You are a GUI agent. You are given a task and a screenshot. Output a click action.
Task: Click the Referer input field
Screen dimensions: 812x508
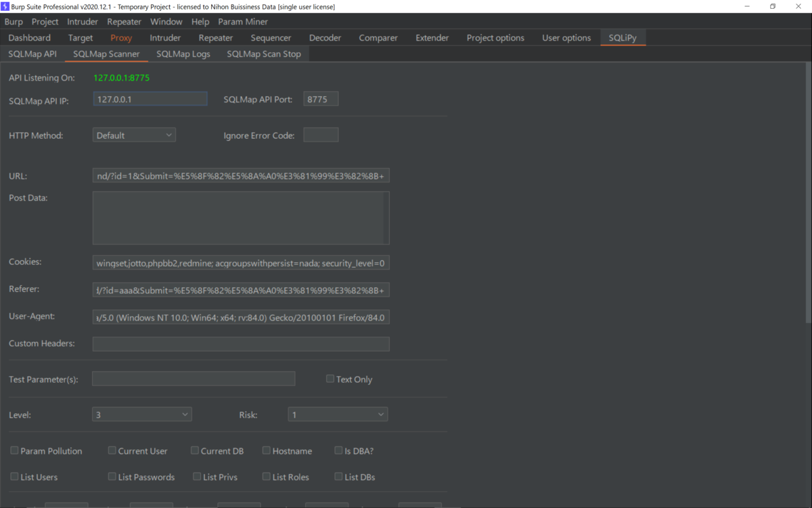pyautogui.click(x=241, y=290)
